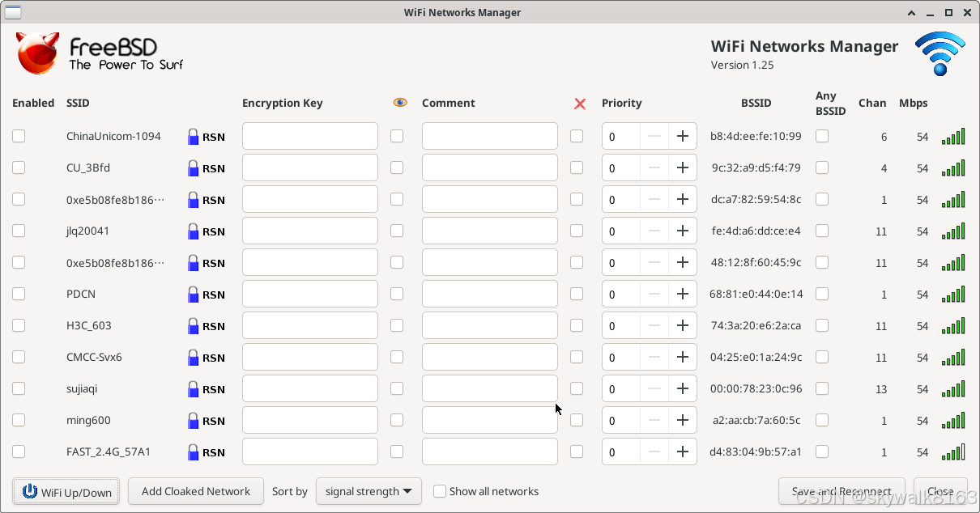
Task: Clear all comments using the red X icon
Action: click(x=579, y=104)
